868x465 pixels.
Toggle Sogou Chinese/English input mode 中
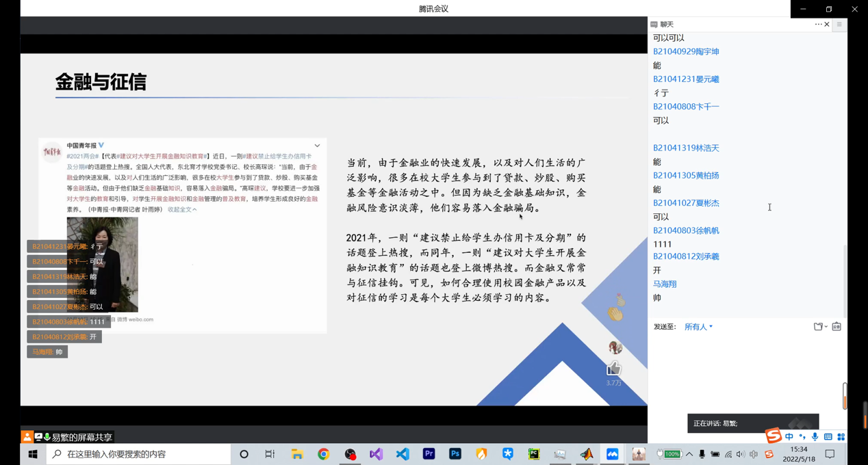tap(789, 437)
